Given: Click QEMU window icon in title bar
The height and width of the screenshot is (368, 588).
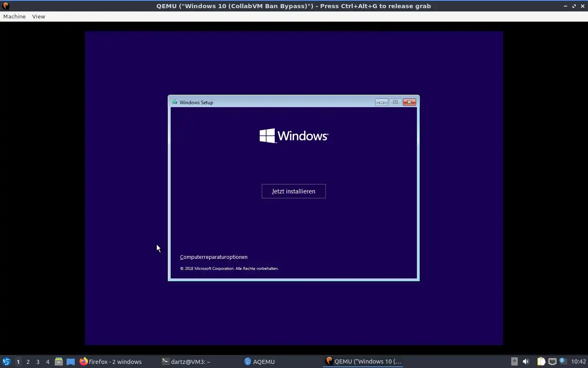Looking at the screenshot, I should tap(6, 6).
